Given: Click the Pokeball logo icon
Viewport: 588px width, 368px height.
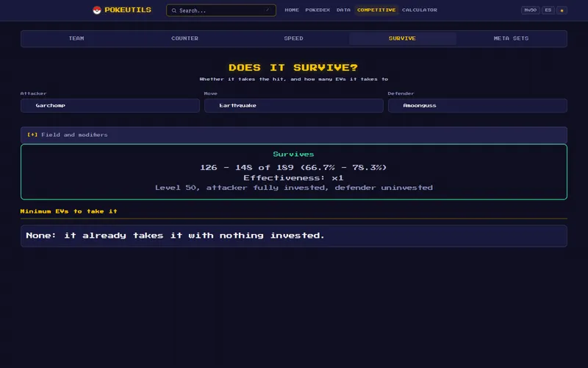Looking at the screenshot, I should 97,10.
